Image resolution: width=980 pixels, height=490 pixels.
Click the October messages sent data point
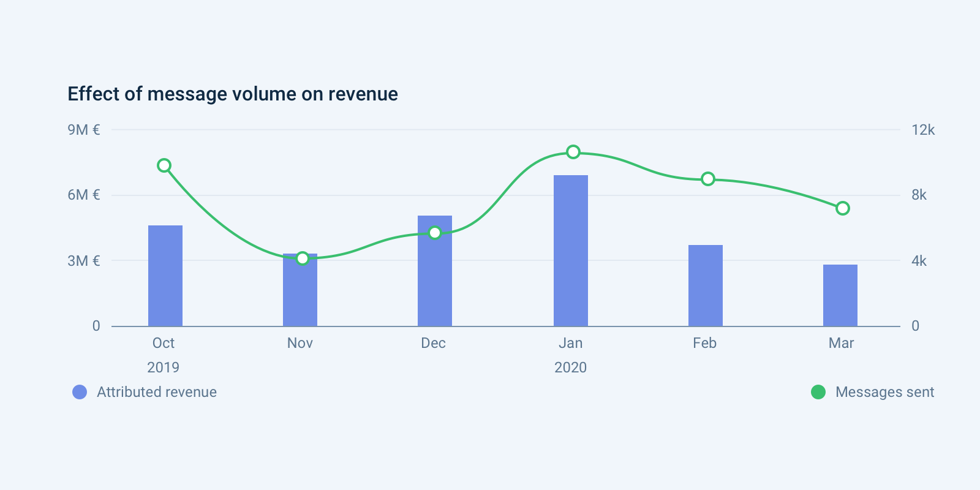[x=164, y=165]
